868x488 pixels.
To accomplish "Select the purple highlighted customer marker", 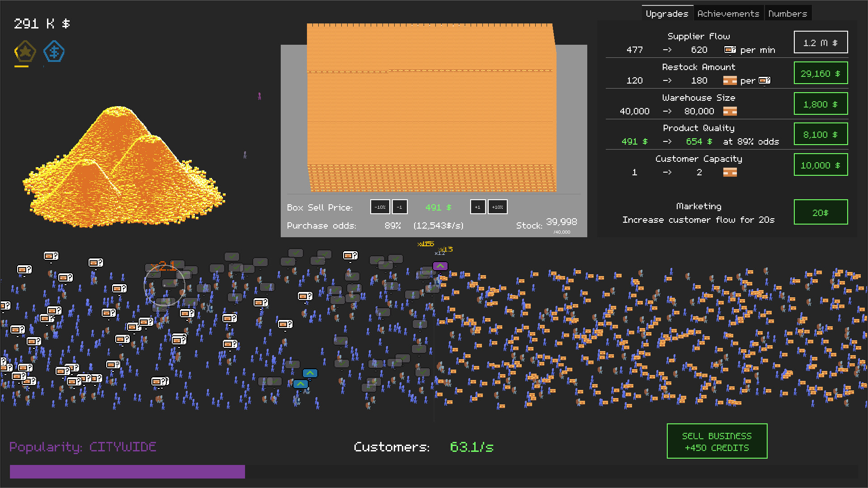I will 439,266.
